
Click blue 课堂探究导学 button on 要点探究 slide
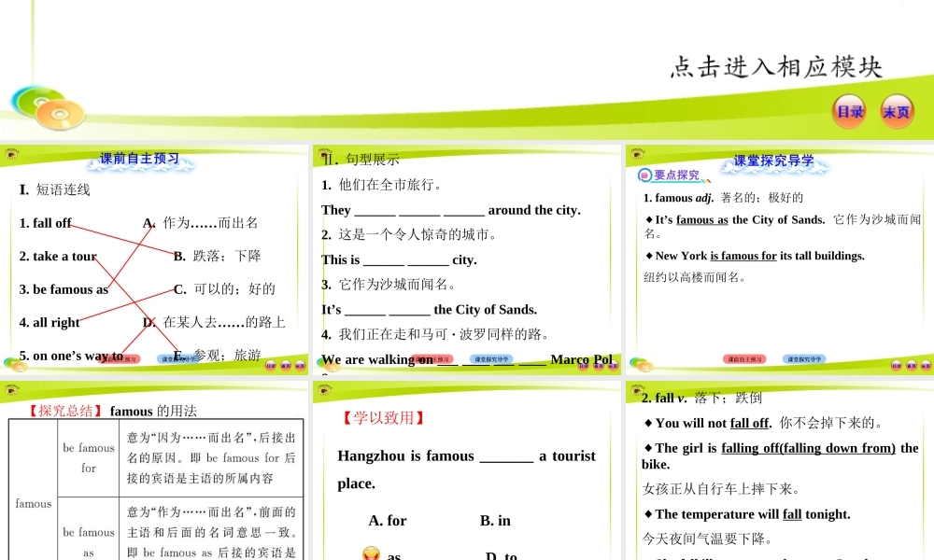804,358
